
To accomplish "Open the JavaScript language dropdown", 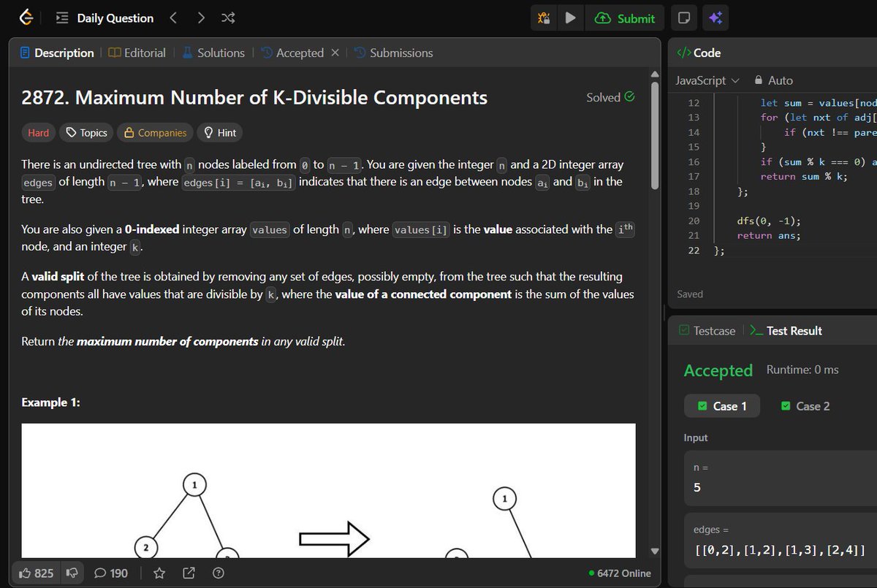I will [x=707, y=80].
